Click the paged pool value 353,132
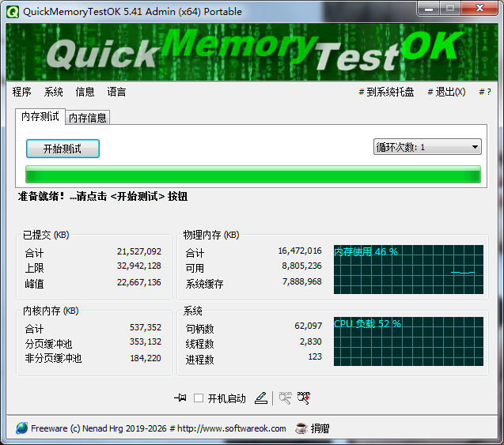504x445 pixels. (x=146, y=341)
